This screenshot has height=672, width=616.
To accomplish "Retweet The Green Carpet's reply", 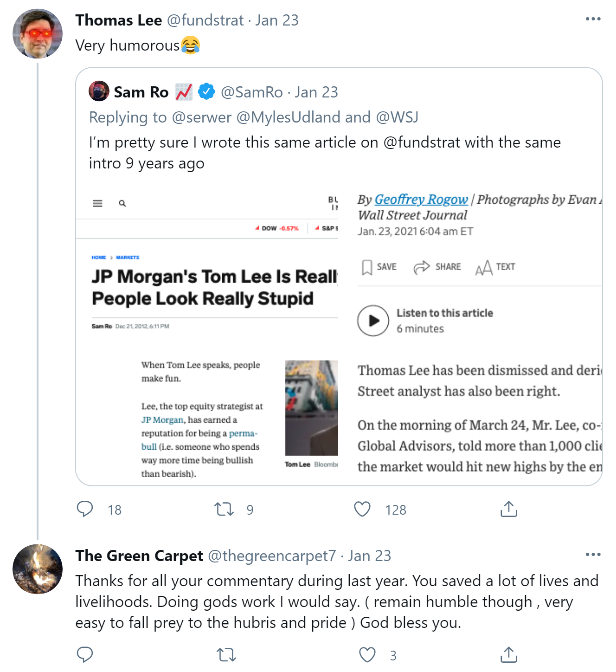I will [226, 654].
